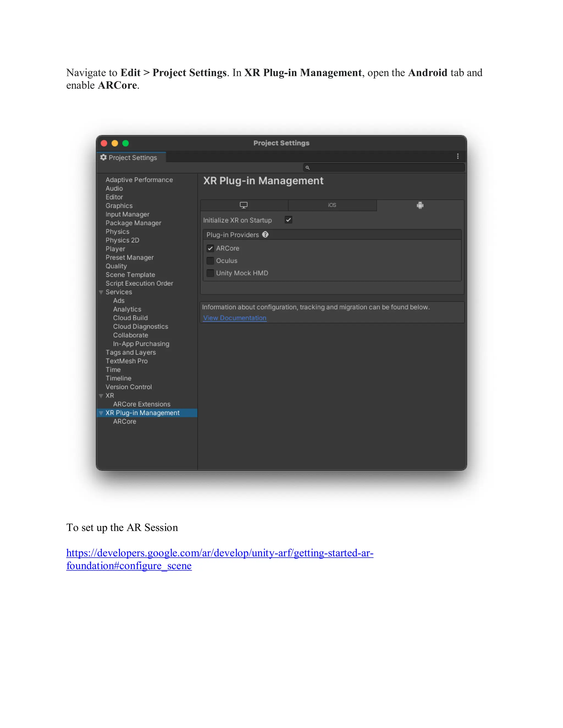The image size is (563, 728).
Task: Open ARCore under XR Plug-in Management
Action: (125, 422)
